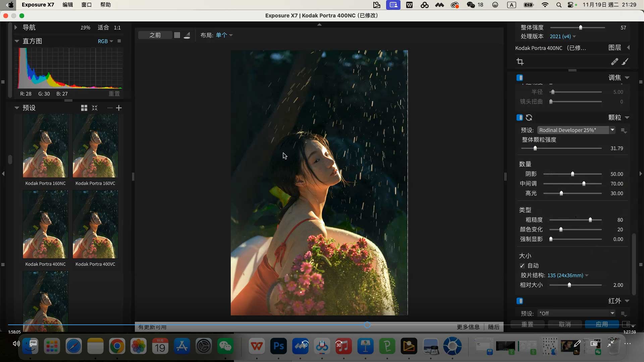Toggle the 颗粒 (Grain) panel switch
This screenshot has width=644, height=362.
[x=520, y=118]
